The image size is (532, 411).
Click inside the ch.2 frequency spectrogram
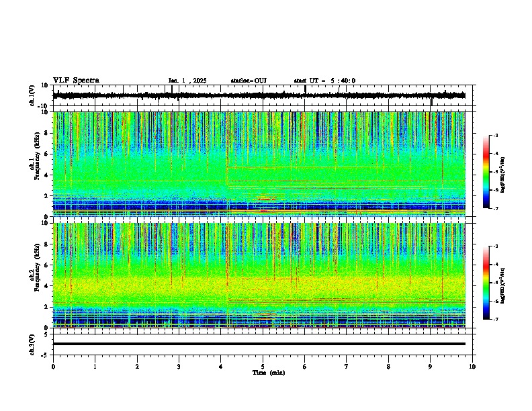(x=259, y=275)
